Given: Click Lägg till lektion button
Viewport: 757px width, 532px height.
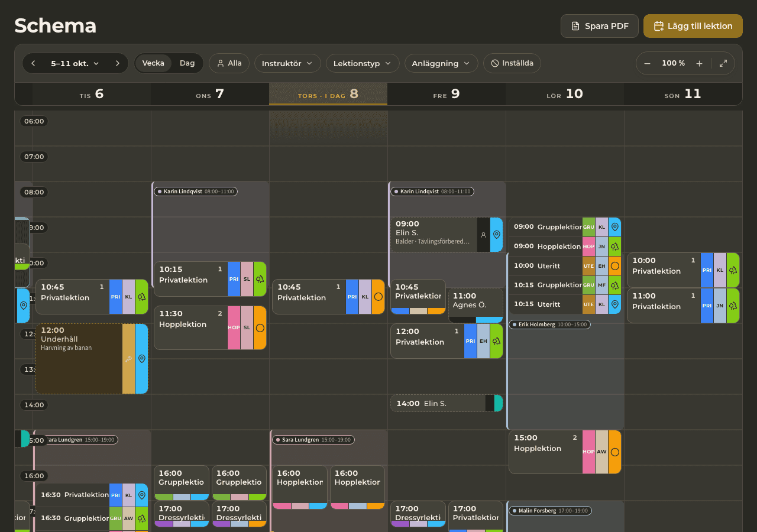Looking at the screenshot, I should pyautogui.click(x=693, y=26).
